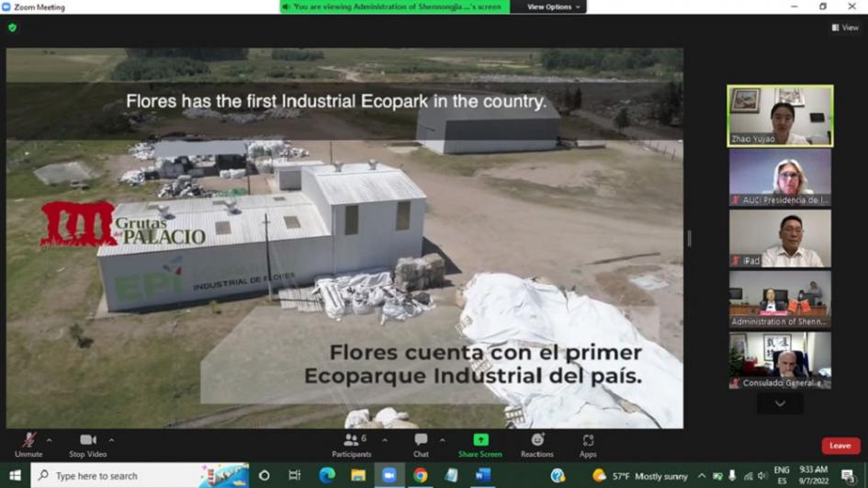Screen dimensions: 868x488
Task: Switch ENG ES input language
Action: [782, 475]
